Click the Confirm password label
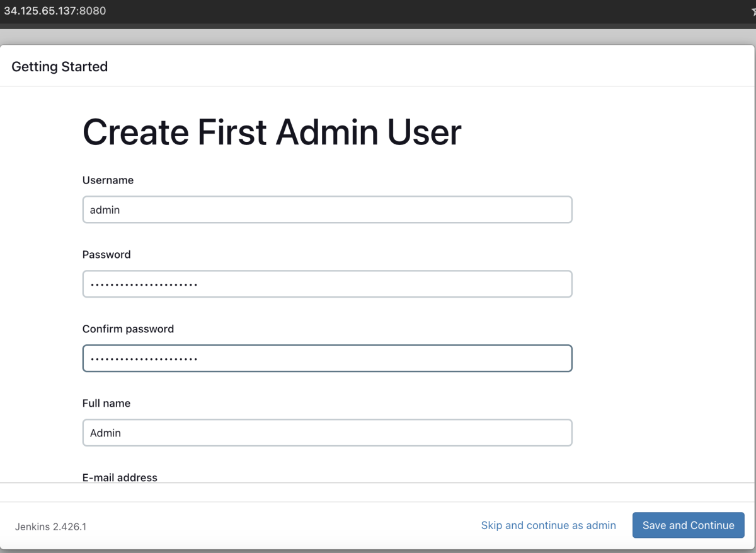 (128, 329)
